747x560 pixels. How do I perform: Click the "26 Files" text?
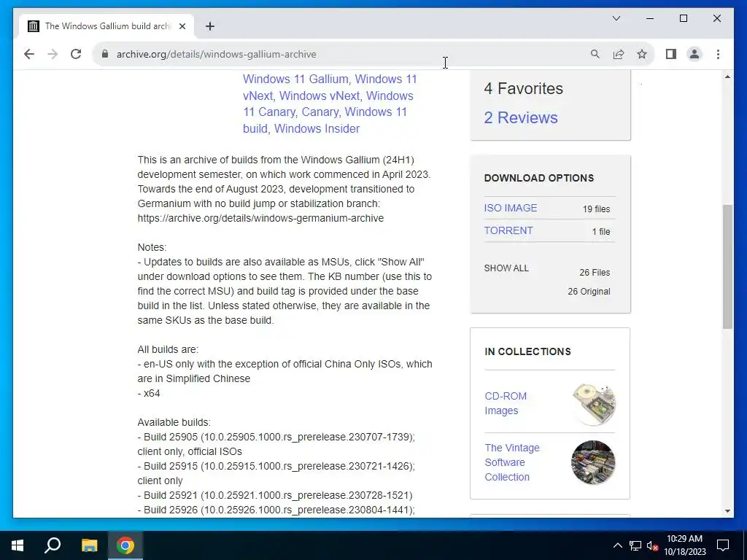point(595,273)
